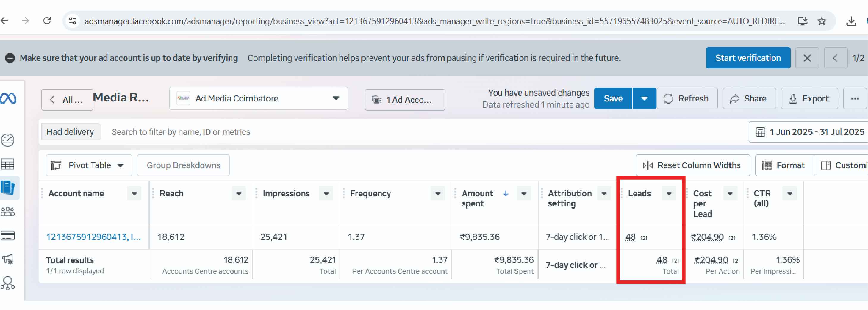Click the Start verification button
The image size is (868, 310).
click(748, 58)
